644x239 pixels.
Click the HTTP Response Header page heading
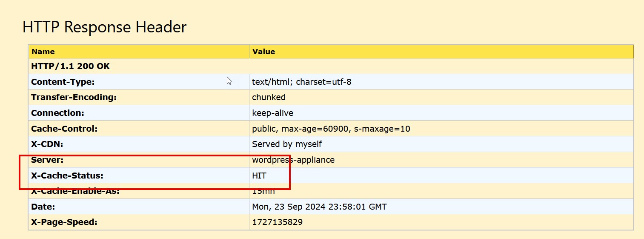point(104,27)
